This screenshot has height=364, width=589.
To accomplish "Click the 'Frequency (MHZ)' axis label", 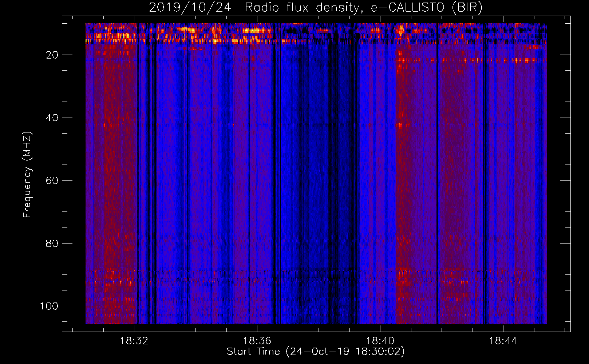I will pyautogui.click(x=27, y=175).
